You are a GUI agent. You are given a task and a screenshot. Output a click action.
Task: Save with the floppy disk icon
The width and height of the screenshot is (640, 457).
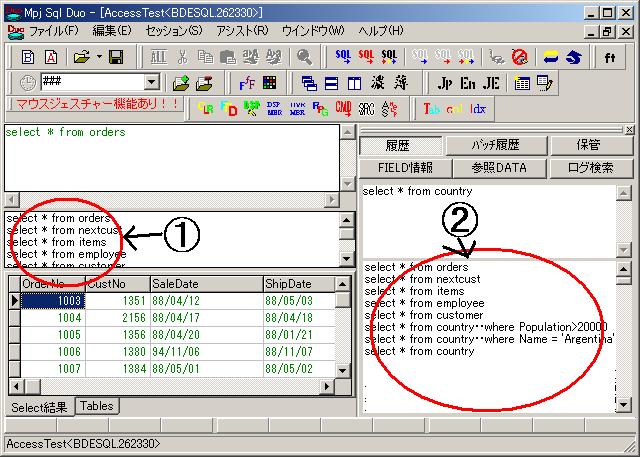[x=116, y=57]
